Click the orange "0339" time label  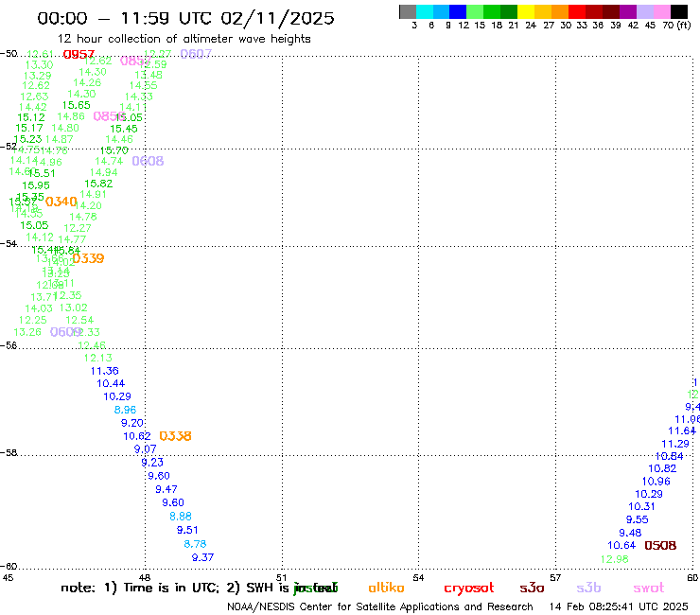pos(88,258)
